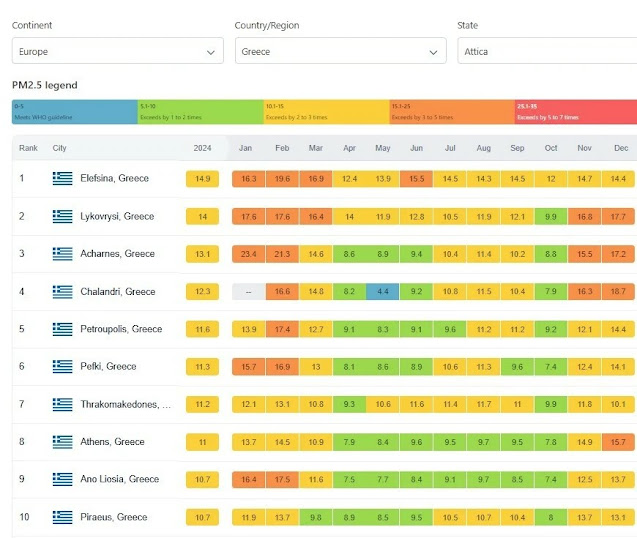Open the State dropdown showing Attica

coord(547,51)
